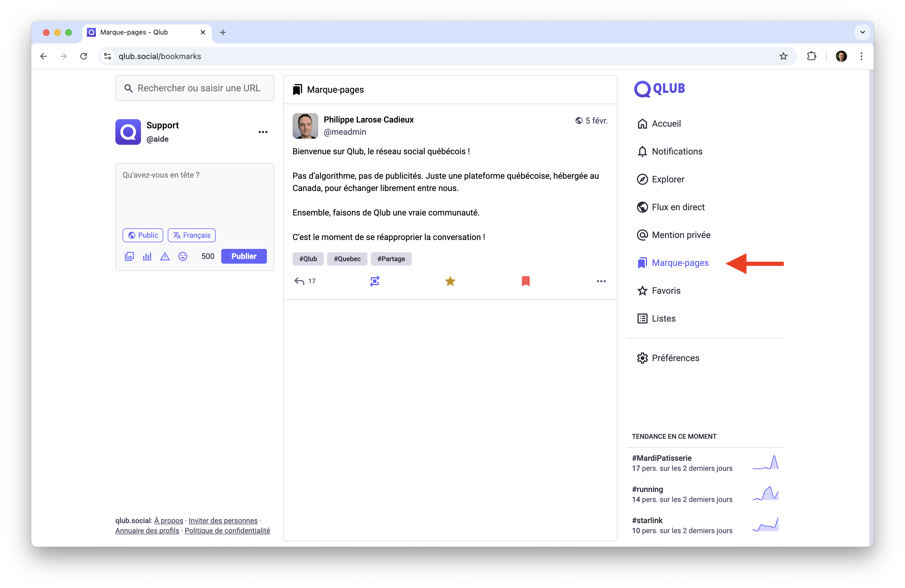Change the Français language selector
The image size is (905, 588).
coord(192,235)
